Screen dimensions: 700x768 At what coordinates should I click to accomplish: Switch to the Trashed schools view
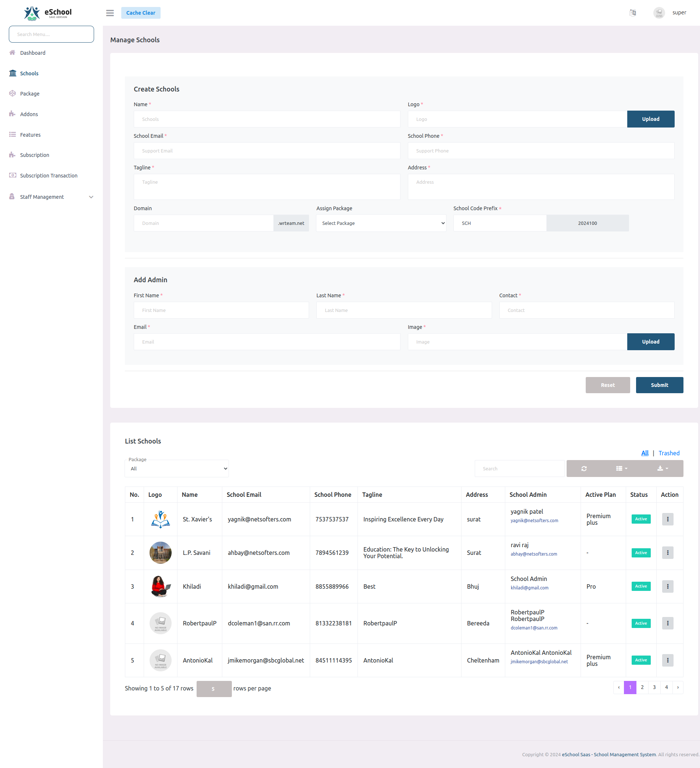point(669,453)
